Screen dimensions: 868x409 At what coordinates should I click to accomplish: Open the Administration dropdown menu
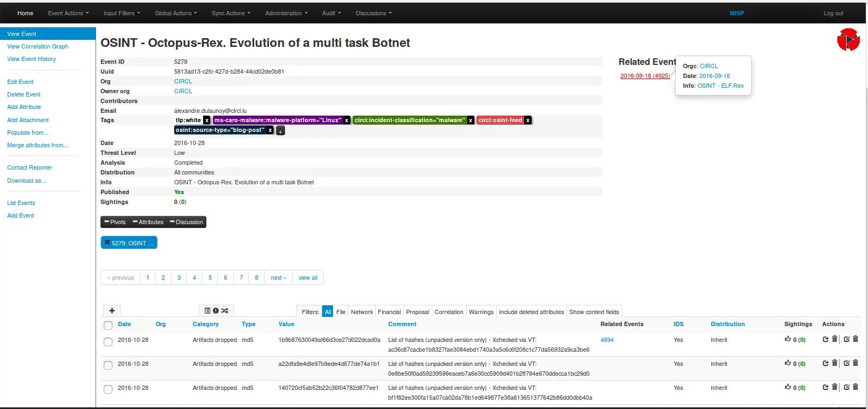(x=286, y=13)
